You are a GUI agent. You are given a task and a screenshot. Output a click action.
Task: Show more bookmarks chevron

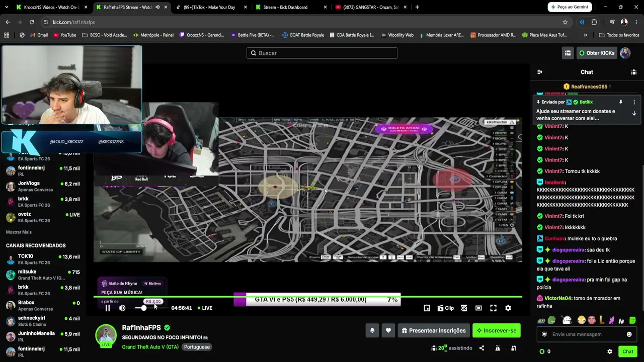585,35
